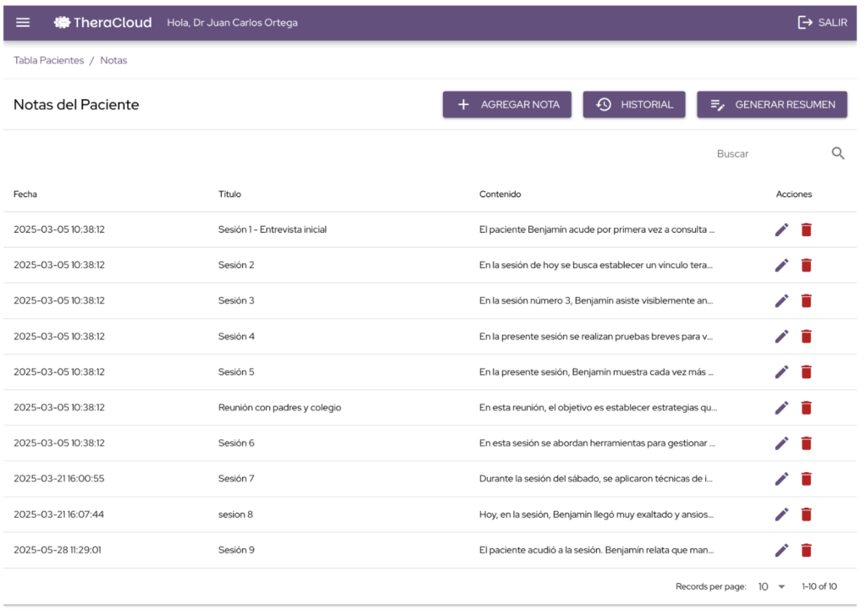Open the Records per page dropdown
Viewport: 867px width, 616px height.
771,586
